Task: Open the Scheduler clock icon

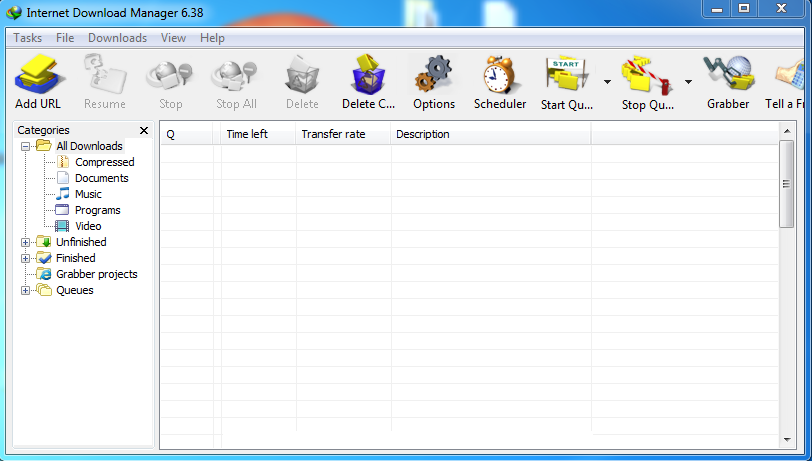Action: point(500,75)
